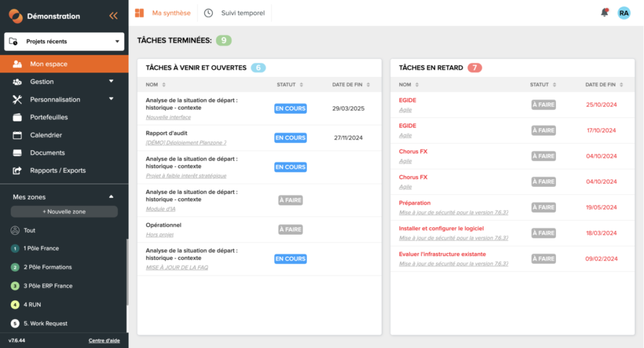Open the Rapport d'audit task

pyautogui.click(x=167, y=133)
